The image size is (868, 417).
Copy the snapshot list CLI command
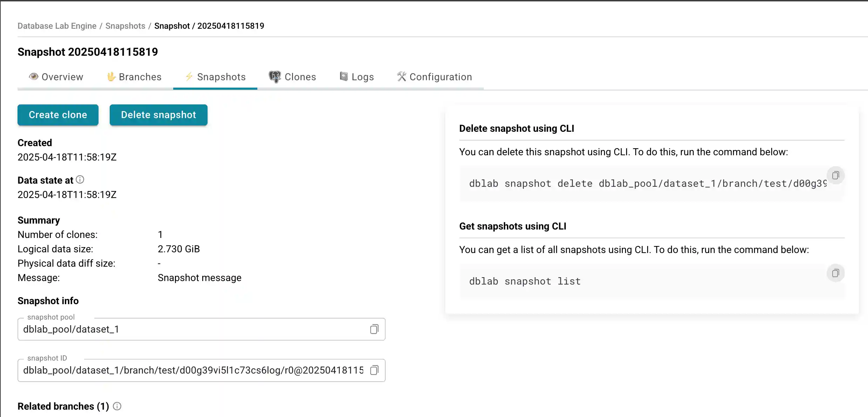point(836,273)
